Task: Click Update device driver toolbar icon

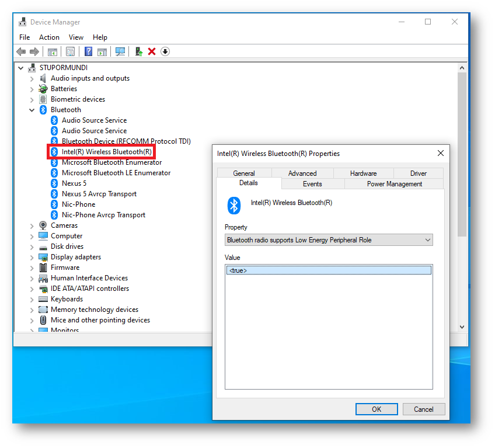Action: (139, 51)
